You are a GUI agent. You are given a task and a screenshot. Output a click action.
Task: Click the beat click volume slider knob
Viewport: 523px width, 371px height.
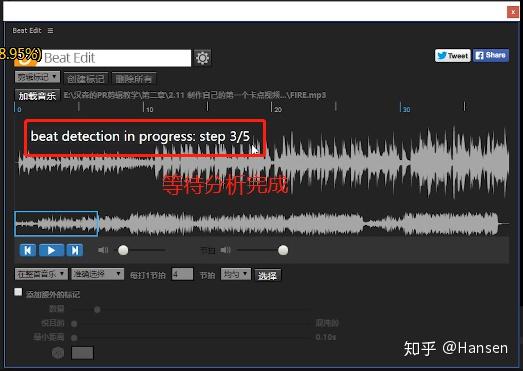283,250
